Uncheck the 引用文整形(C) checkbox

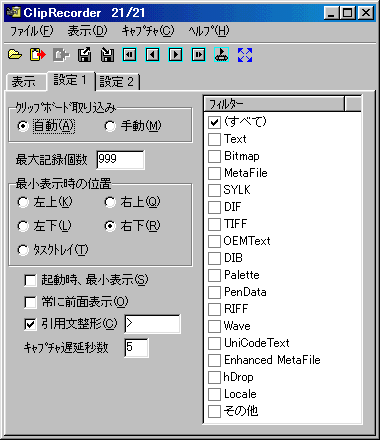[30, 324]
